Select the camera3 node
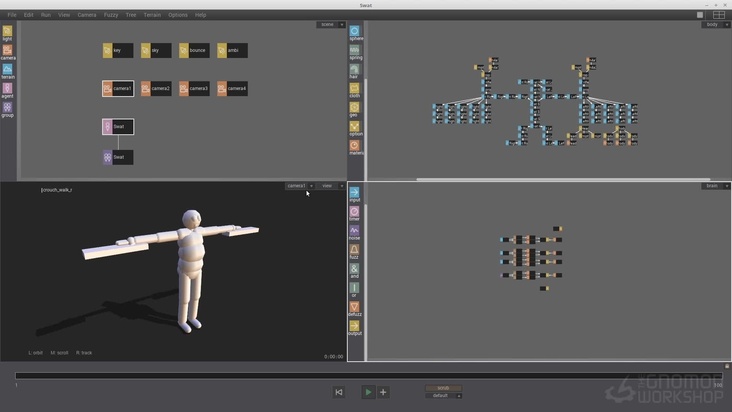Viewport: 732px width, 412px height. pyautogui.click(x=194, y=89)
